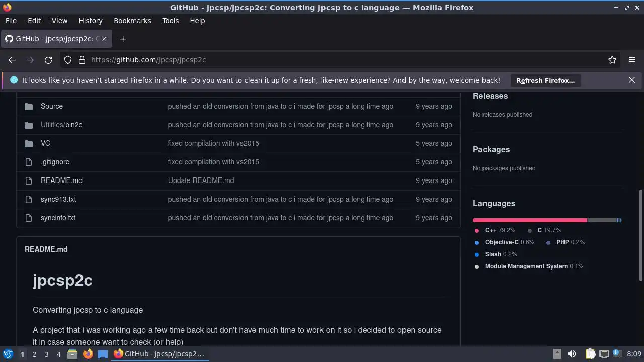Open the Bookmarks menu

click(x=132, y=21)
